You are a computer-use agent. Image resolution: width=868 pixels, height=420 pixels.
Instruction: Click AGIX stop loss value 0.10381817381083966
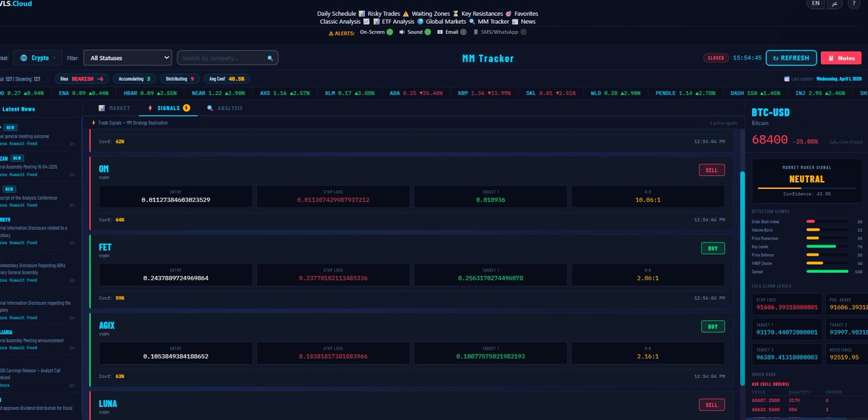point(333,356)
